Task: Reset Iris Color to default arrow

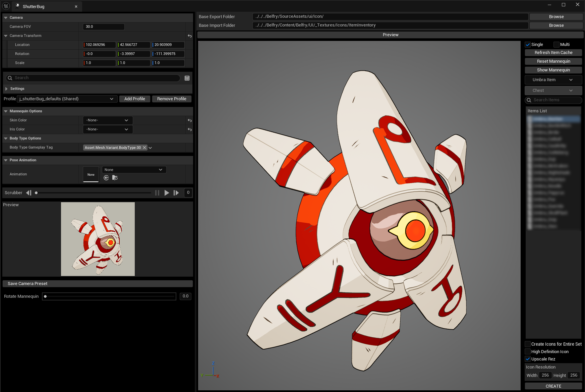Action: [x=190, y=129]
